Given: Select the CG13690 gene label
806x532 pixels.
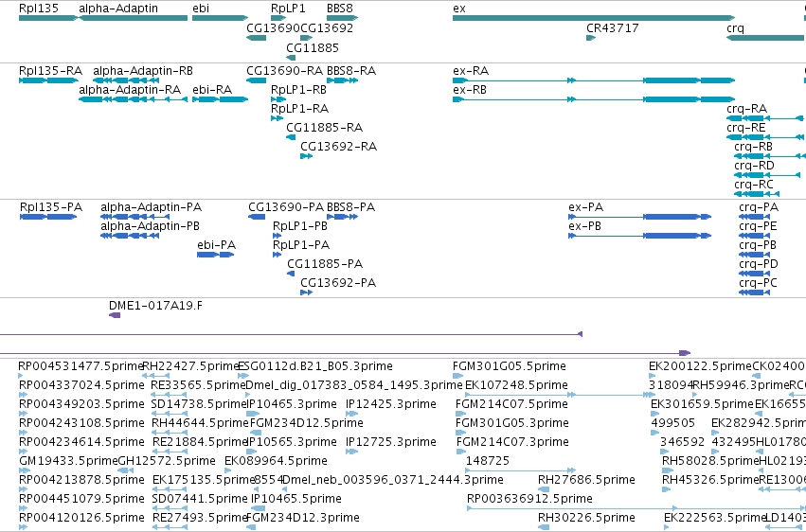Looking at the screenshot, I should tap(273, 27).
